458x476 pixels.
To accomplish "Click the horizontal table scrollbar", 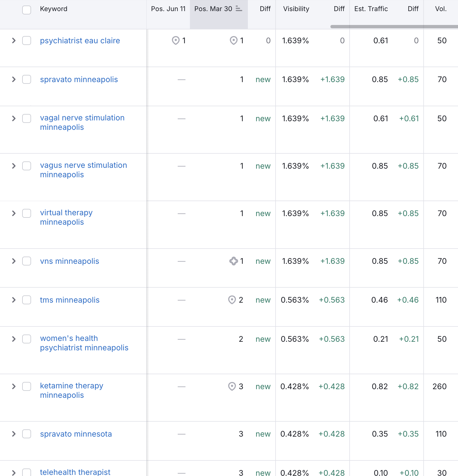I will (x=394, y=27).
